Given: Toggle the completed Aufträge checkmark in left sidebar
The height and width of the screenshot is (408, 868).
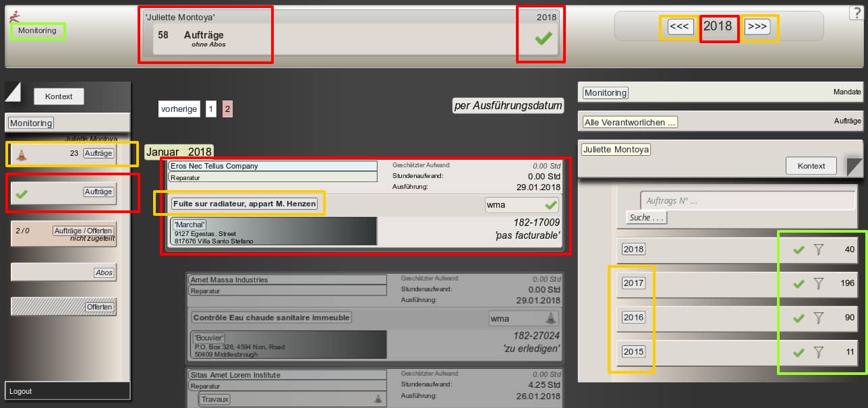Looking at the screenshot, I should pos(22,194).
